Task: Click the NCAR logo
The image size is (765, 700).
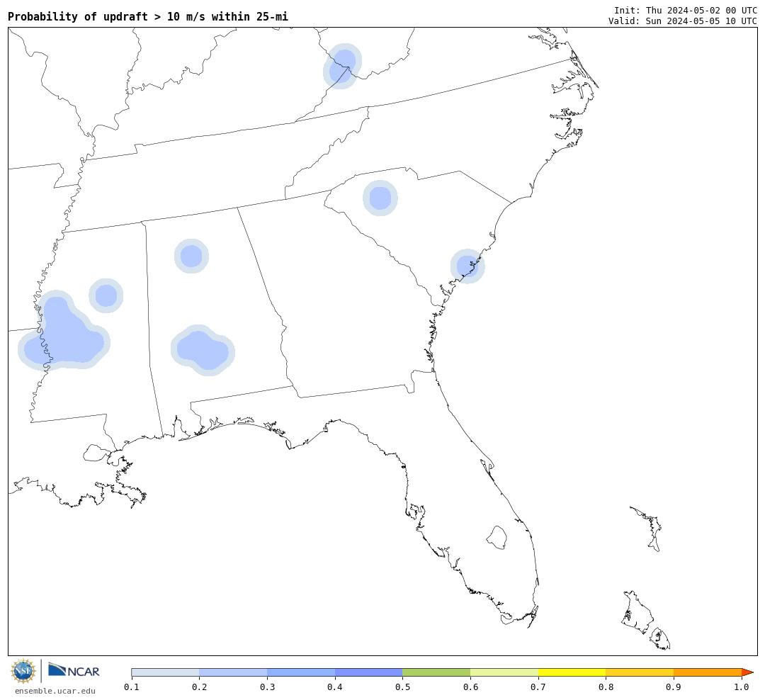Action: pos(74,670)
